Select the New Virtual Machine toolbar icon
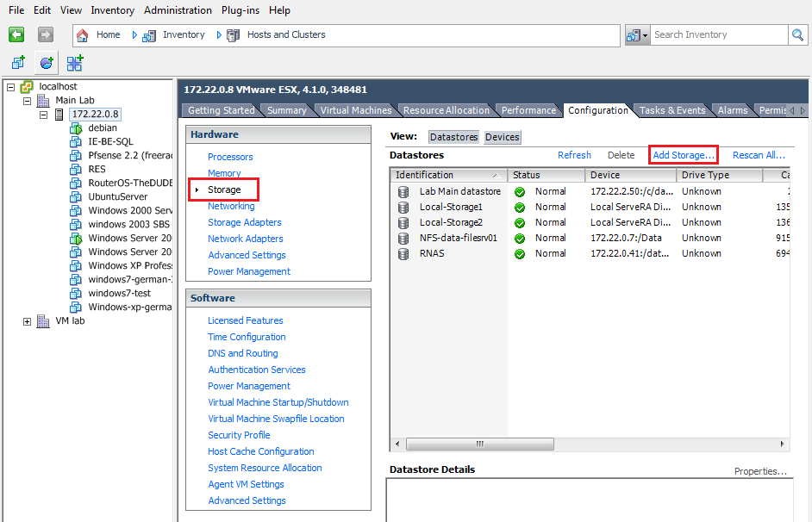812x522 pixels. click(18, 63)
